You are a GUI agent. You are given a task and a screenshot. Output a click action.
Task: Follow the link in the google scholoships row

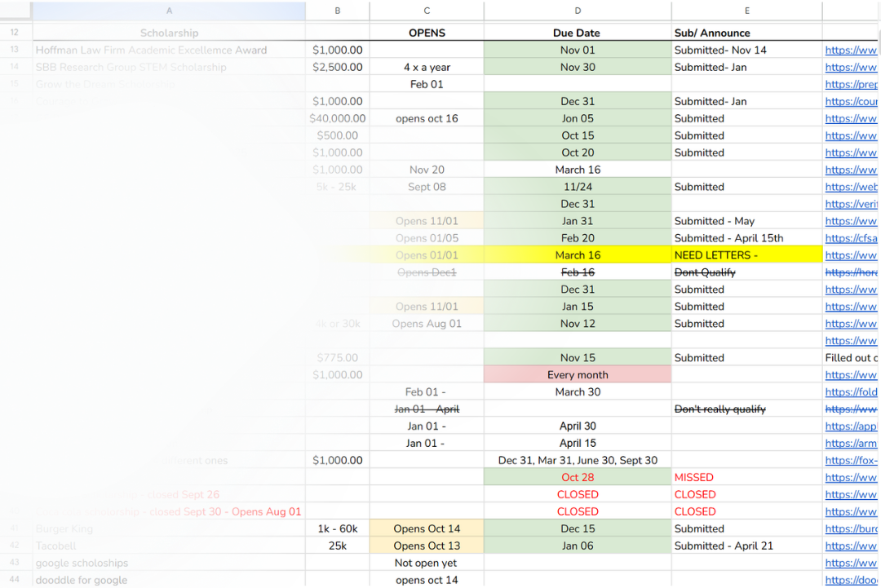pos(851,563)
